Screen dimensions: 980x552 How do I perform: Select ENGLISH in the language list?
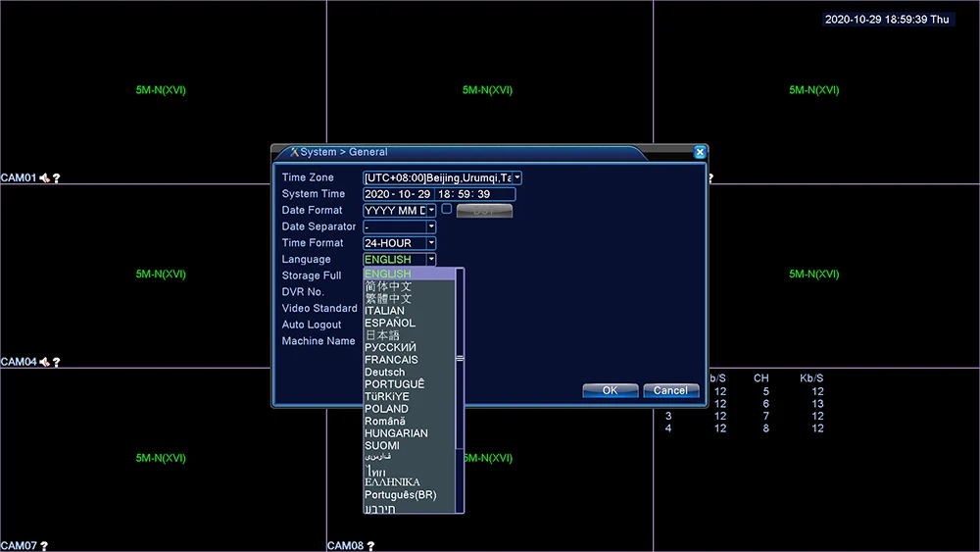tap(410, 274)
